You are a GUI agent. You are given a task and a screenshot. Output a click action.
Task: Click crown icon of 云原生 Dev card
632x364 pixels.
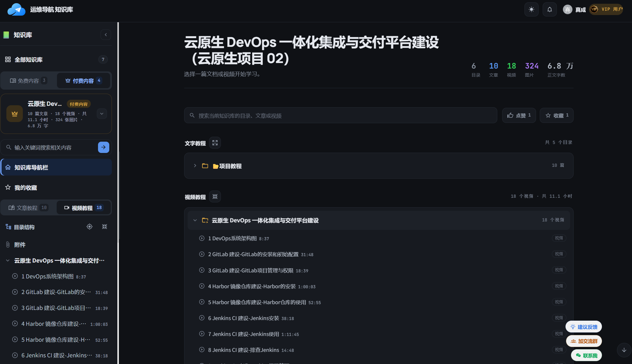(15, 114)
